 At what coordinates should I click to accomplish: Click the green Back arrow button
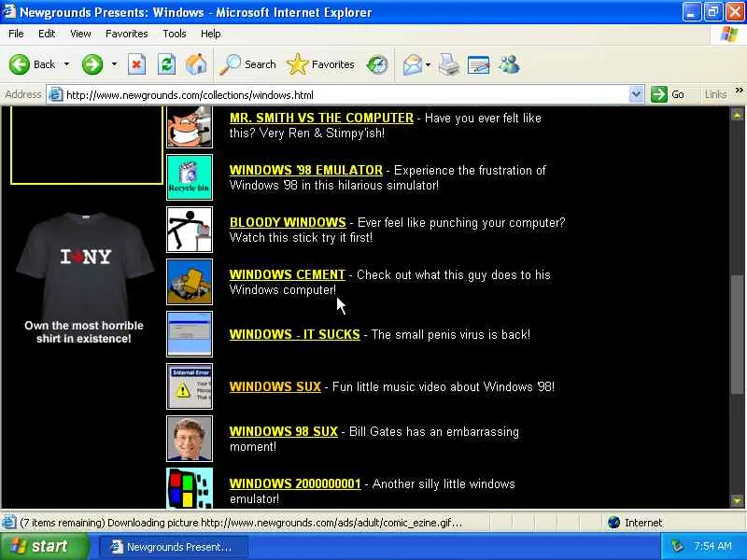coord(20,64)
